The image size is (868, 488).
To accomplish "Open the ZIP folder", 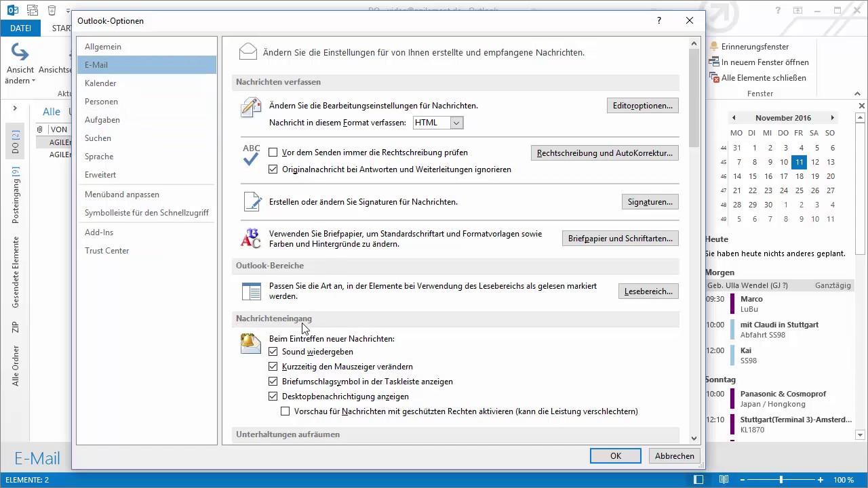I will coord(16,327).
